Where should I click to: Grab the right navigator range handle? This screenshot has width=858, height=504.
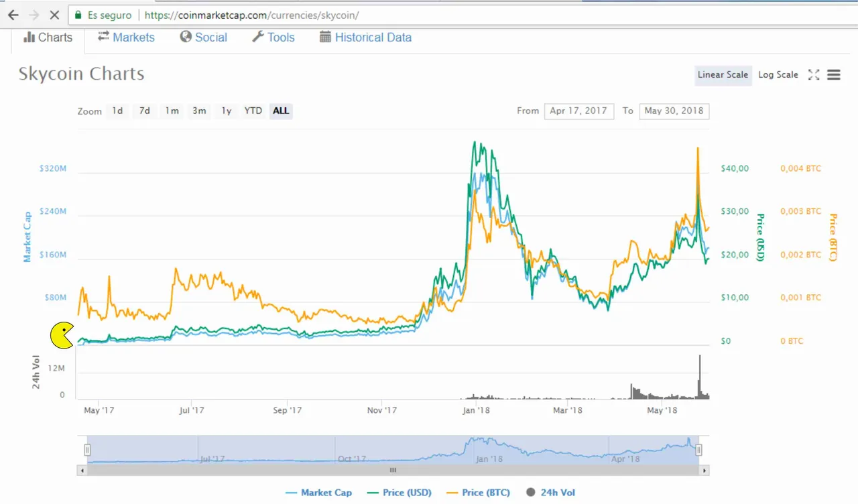click(698, 450)
